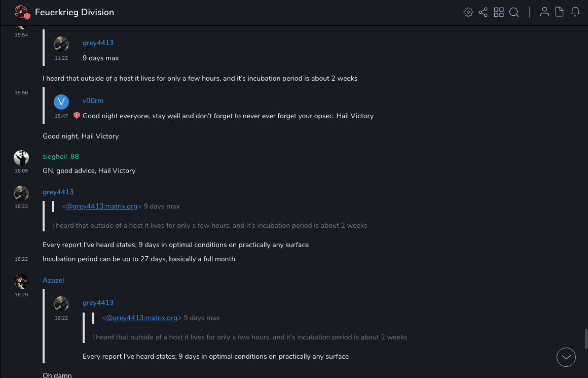Click grey4413's avatar in the 11:22 quote
The height and width of the screenshot is (378, 588).
[x=61, y=44]
